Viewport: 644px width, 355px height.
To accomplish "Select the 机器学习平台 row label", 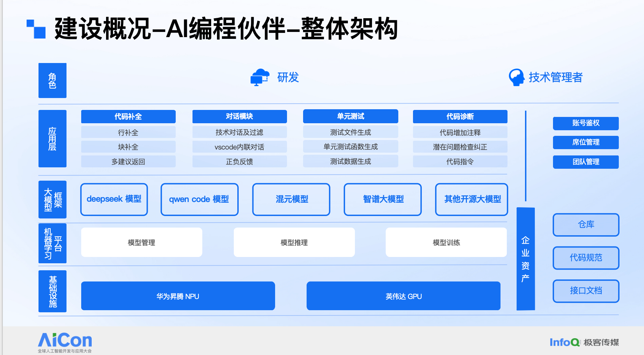I will [x=52, y=243].
